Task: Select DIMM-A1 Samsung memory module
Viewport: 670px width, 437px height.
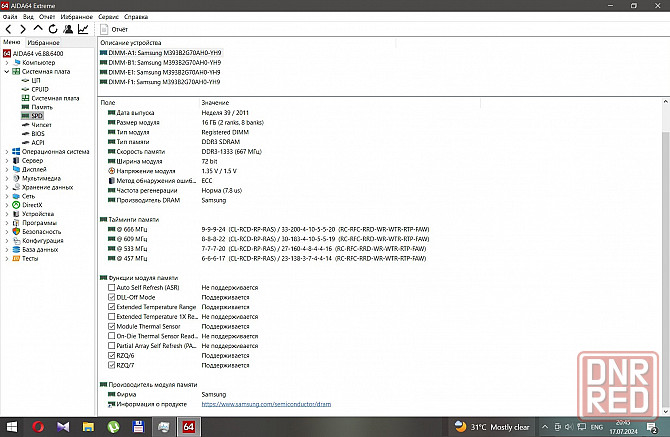Action: [161, 53]
